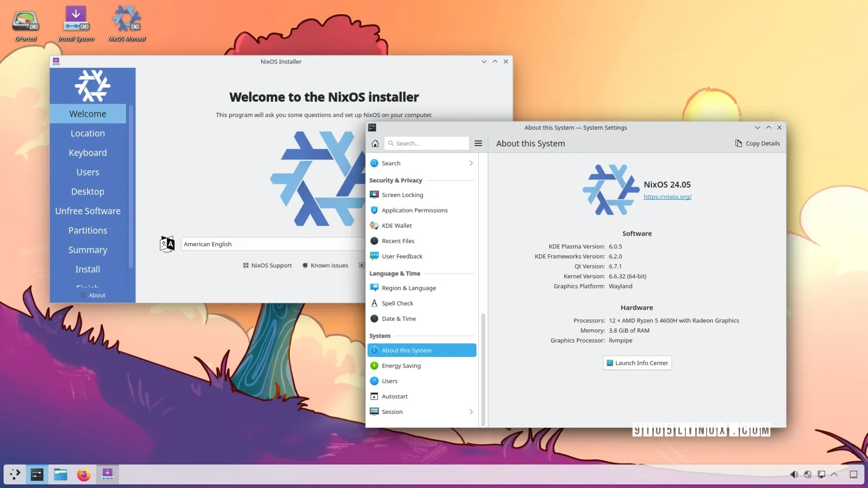Select the Partitions step in installer
This screenshot has height=488, width=868.
click(x=88, y=230)
